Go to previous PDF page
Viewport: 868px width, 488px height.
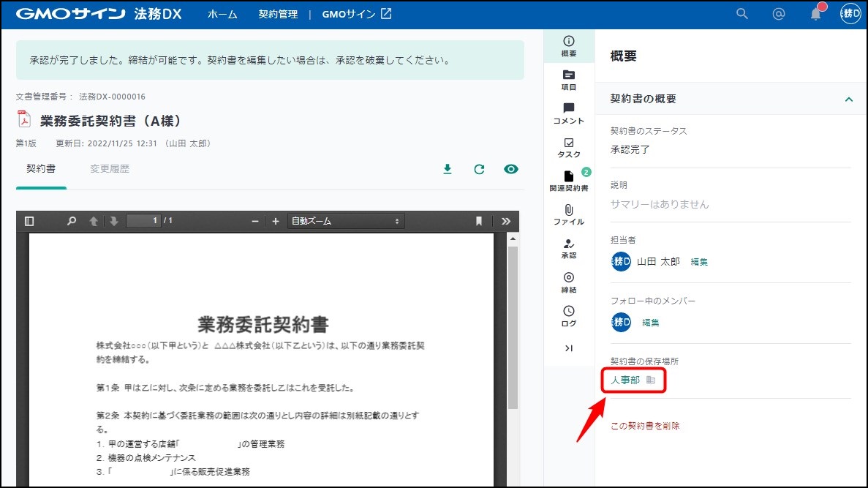pos(94,221)
